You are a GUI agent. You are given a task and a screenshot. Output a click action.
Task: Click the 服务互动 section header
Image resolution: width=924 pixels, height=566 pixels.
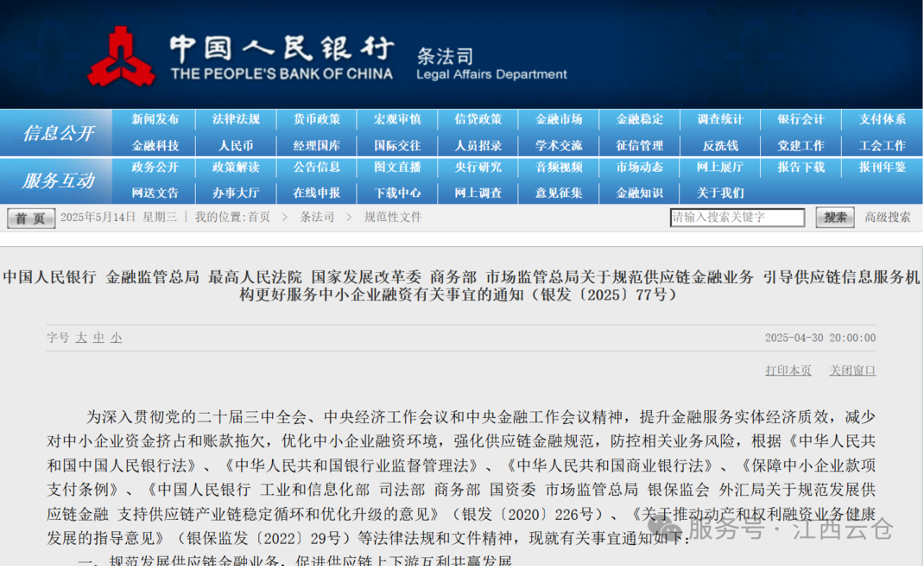[58, 180]
